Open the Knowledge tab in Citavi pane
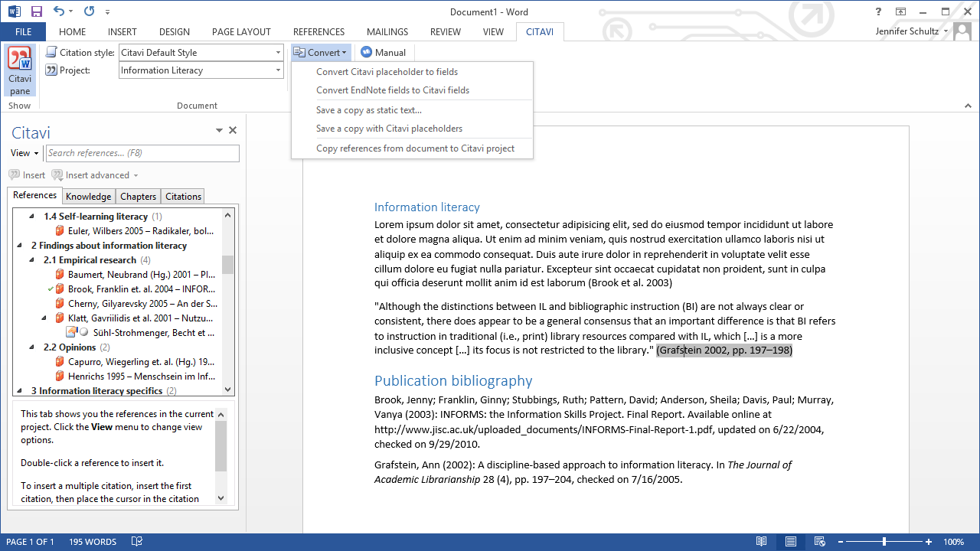 [89, 197]
